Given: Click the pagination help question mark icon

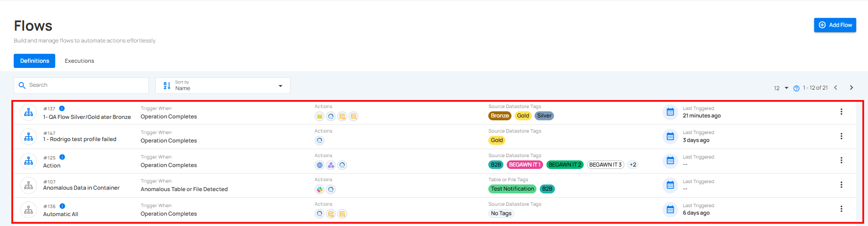Looking at the screenshot, I should [796, 88].
